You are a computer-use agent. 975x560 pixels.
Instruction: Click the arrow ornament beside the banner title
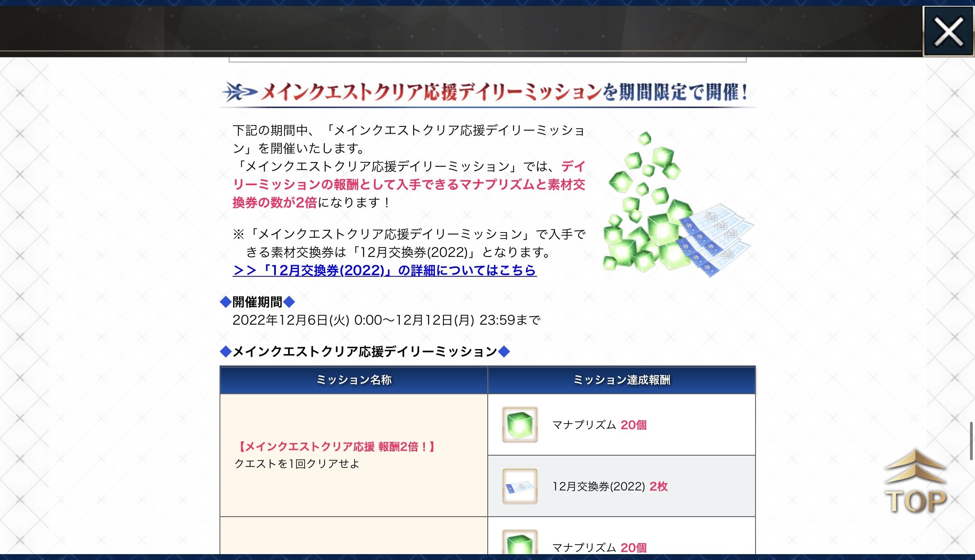pos(239,92)
